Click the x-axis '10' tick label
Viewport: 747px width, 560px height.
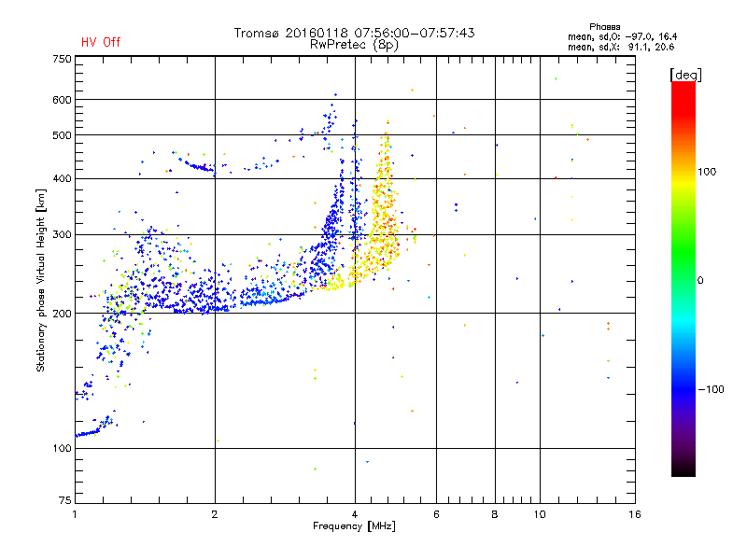540,514
